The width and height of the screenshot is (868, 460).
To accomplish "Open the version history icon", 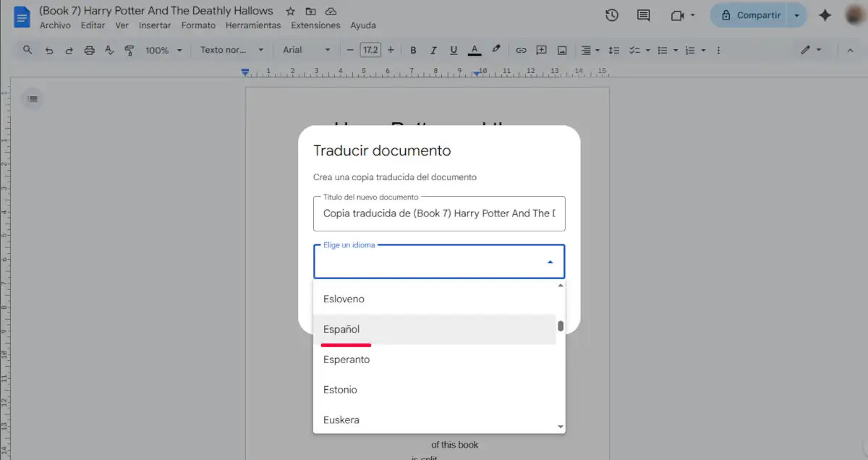I will click(611, 15).
